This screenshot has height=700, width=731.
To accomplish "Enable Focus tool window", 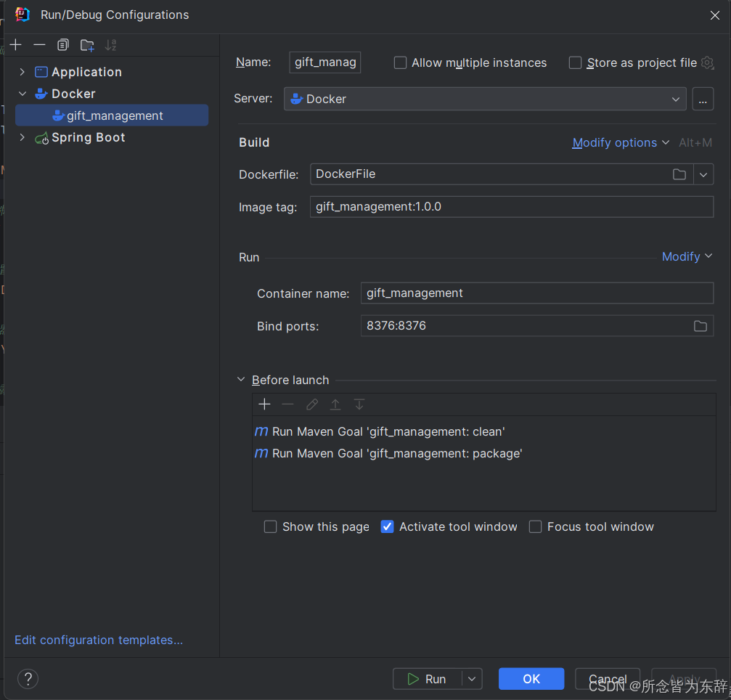I will click(535, 526).
